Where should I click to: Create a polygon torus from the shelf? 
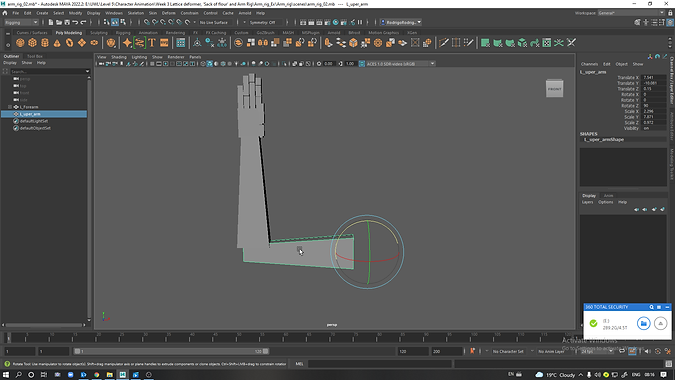click(x=69, y=43)
